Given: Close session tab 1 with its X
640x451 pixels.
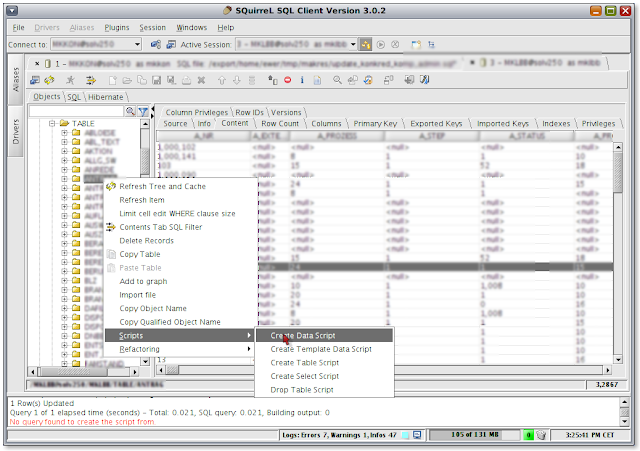Looking at the screenshot, I should [x=37, y=63].
